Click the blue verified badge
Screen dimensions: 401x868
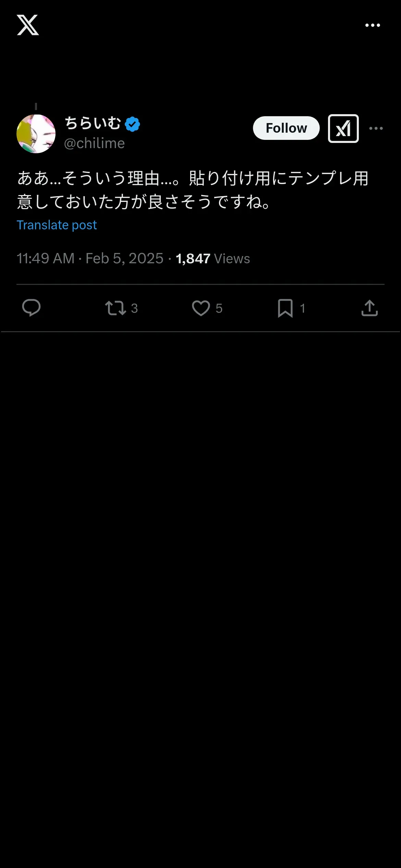132,124
